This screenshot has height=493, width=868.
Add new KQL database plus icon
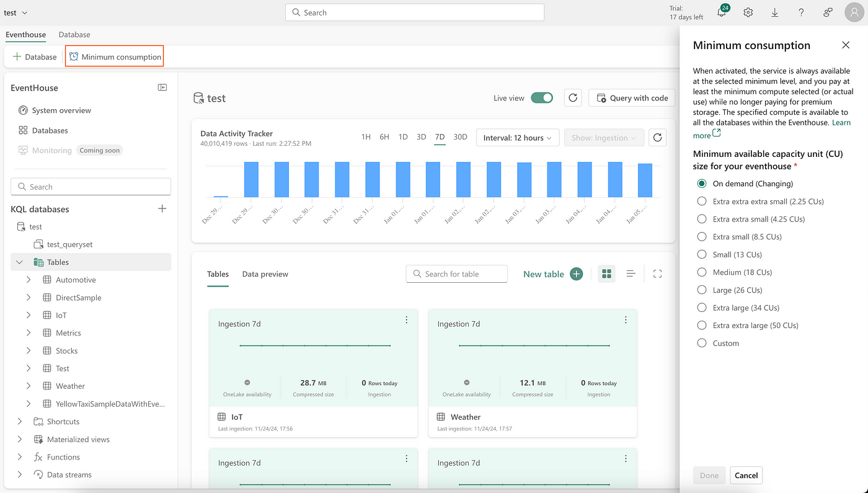coord(162,209)
